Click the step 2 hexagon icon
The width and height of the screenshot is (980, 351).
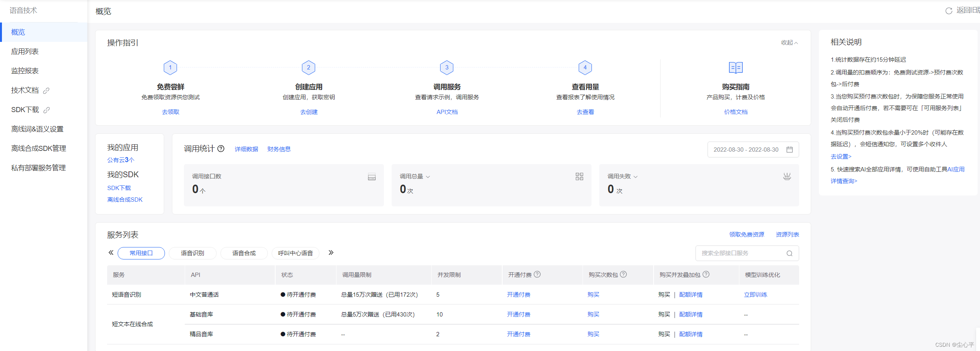pyautogui.click(x=309, y=67)
